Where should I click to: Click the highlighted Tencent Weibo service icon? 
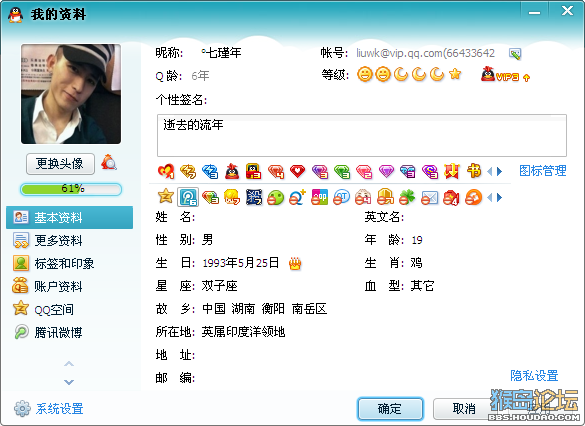(188, 197)
